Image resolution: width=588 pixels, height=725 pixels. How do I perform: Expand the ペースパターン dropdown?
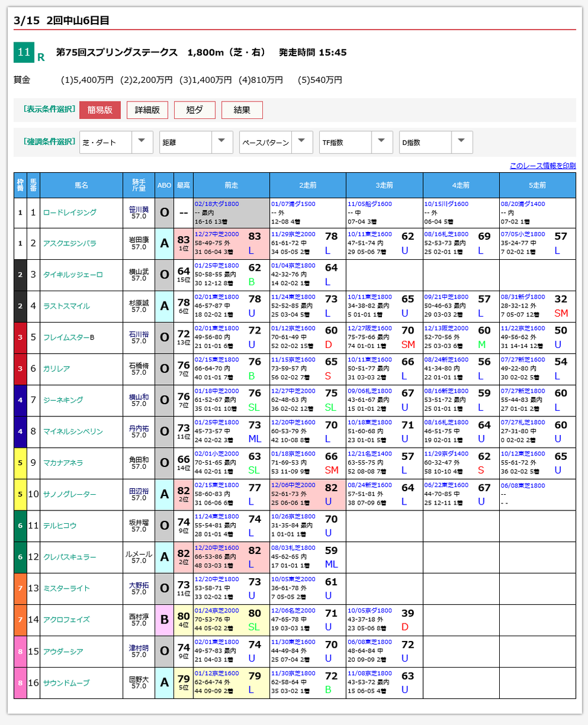pos(276,143)
